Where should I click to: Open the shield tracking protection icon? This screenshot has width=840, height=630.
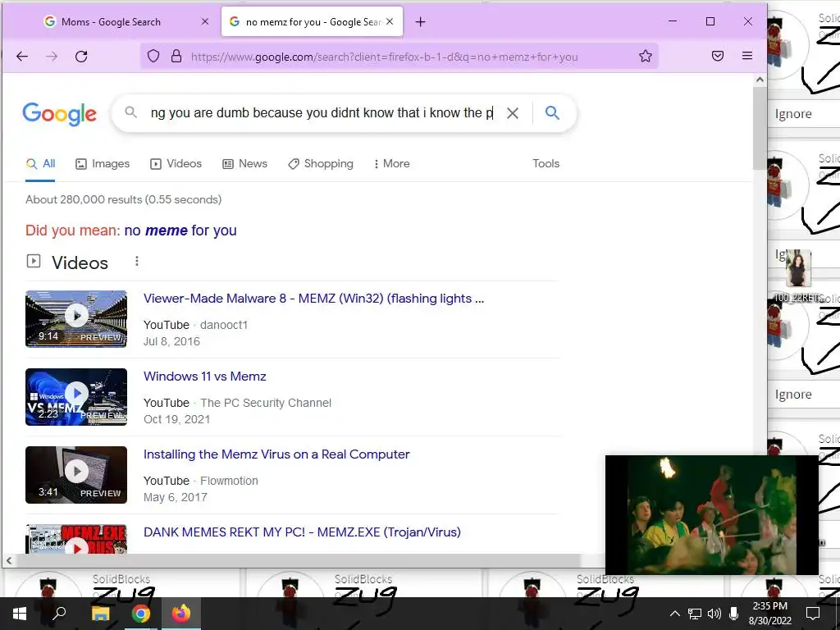[x=153, y=57]
